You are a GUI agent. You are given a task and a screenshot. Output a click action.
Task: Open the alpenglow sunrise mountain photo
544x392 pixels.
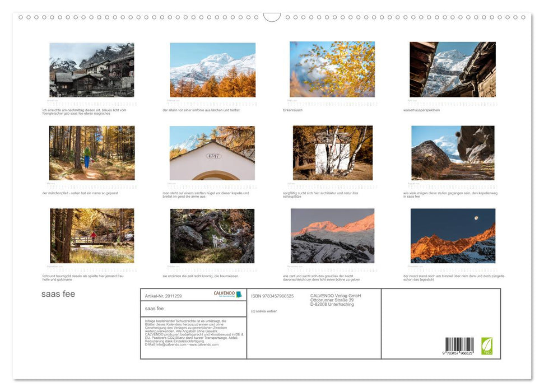pos(333,235)
